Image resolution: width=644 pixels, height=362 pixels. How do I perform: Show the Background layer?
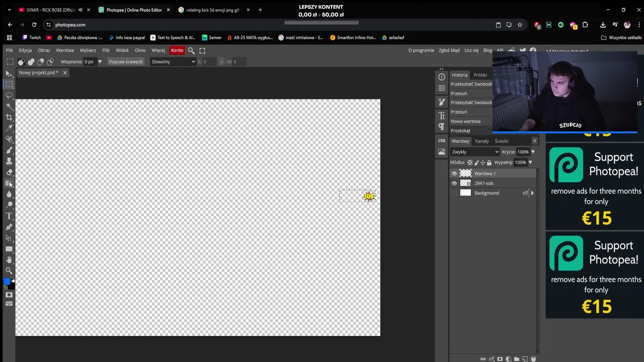[454, 193]
